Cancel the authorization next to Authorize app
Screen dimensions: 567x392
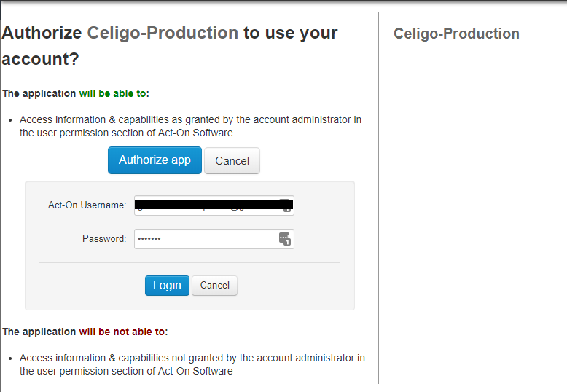(x=232, y=160)
